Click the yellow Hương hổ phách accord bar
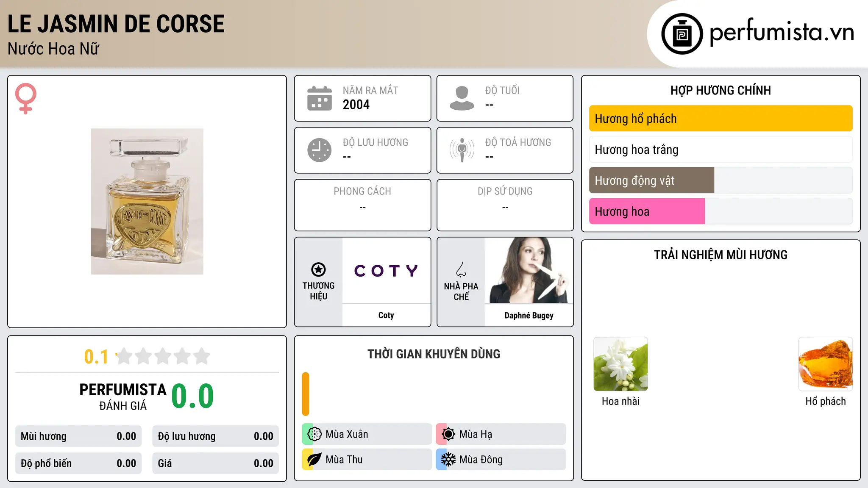The image size is (868, 488). click(x=721, y=119)
